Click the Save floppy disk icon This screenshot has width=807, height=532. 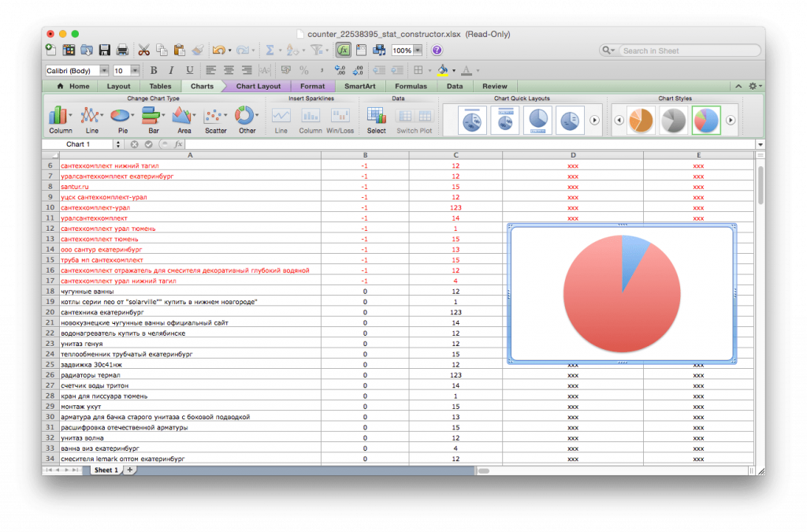pos(104,50)
